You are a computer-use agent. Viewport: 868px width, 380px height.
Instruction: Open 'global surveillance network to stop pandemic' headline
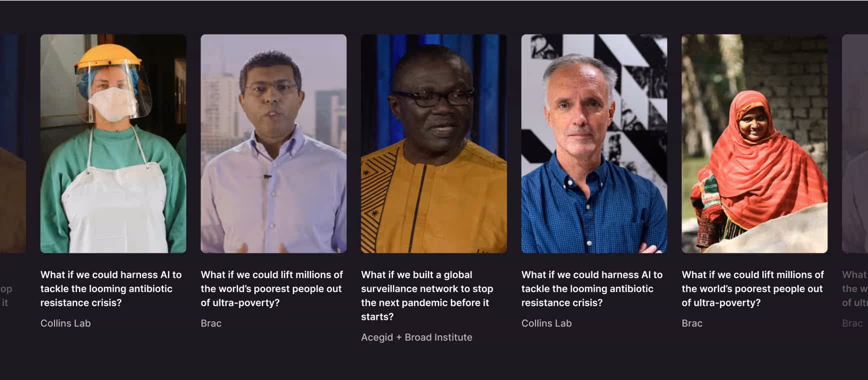coord(427,295)
